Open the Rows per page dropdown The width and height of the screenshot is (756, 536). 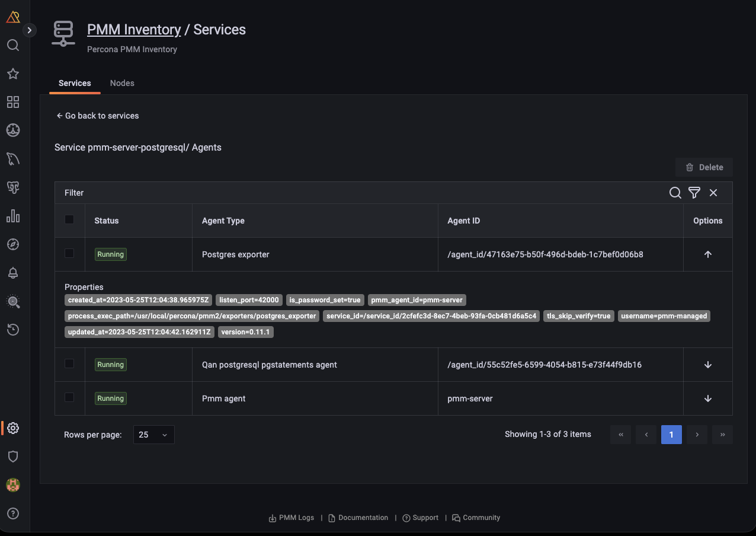pos(153,435)
